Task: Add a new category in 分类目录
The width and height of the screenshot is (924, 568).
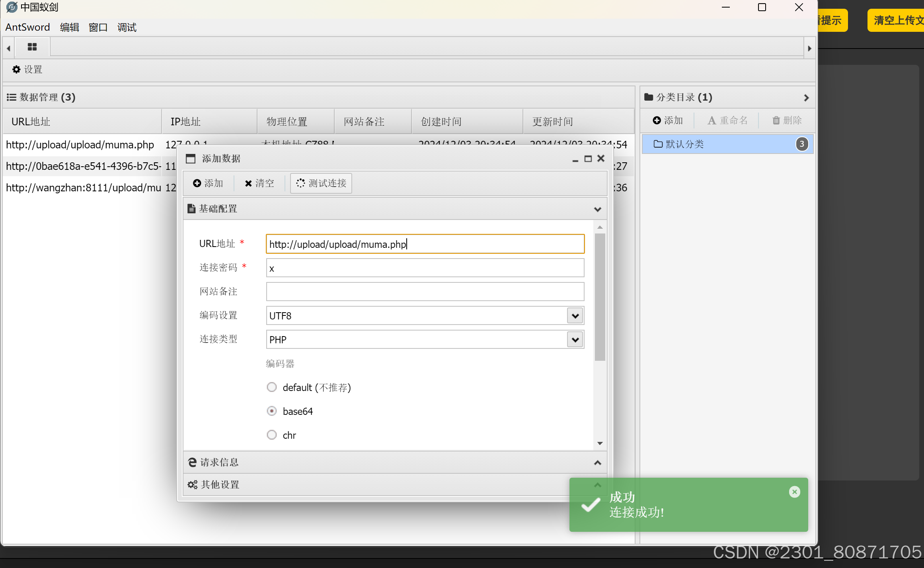Action: click(668, 120)
